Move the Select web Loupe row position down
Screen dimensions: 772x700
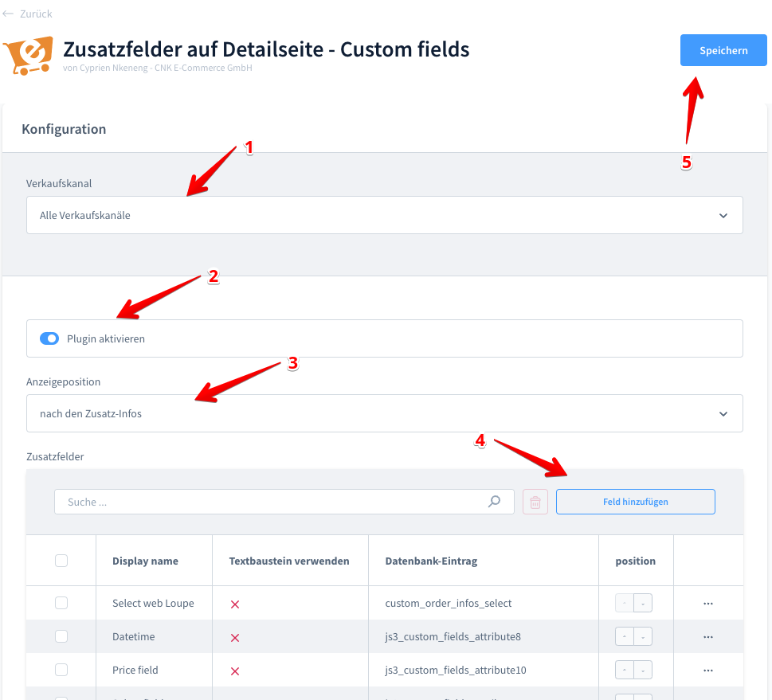coord(643,604)
